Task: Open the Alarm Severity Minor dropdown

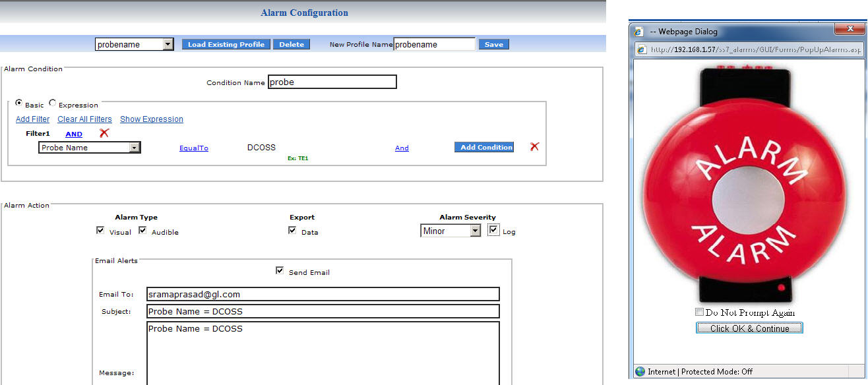Action: [x=450, y=231]
